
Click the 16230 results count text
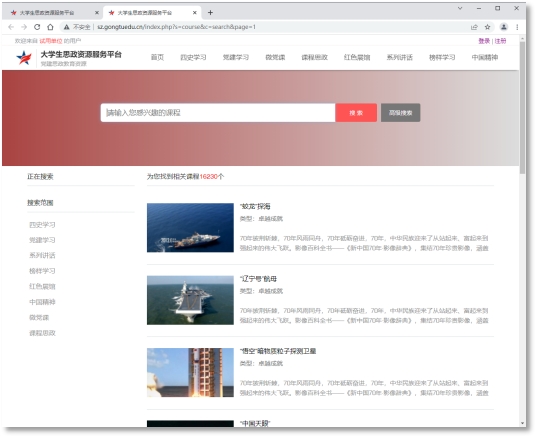pyautogui.click(x=208, y=176)
